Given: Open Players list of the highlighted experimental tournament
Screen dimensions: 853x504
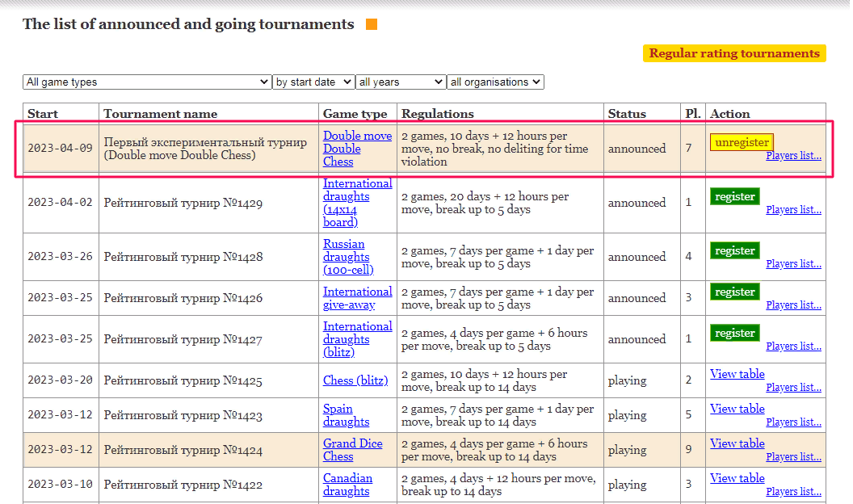Looking at the screenshot, I should 793,155.
